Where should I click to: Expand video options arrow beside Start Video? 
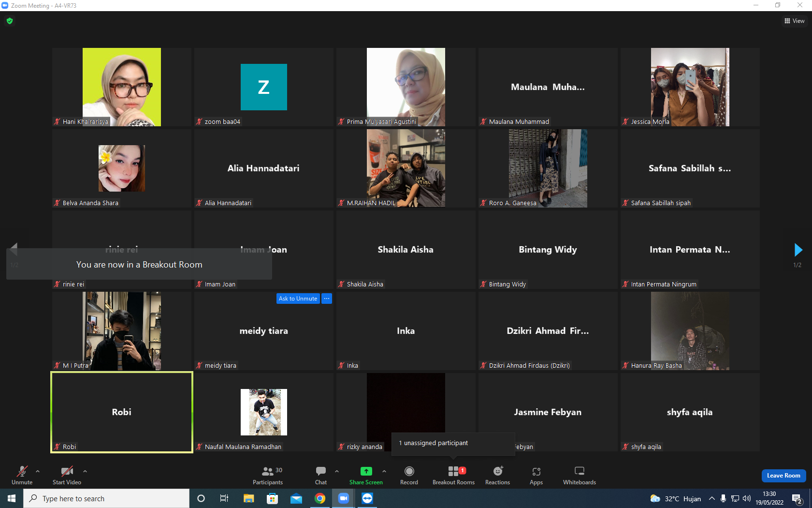click(85, 471)
